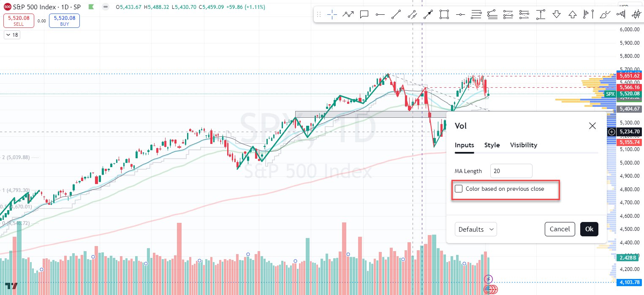Image resolution: width=644 pixels, height=295 pixels.
Task: Click the add plus icon on price axis
Action: pyautogui.click(x=611, y=132)
